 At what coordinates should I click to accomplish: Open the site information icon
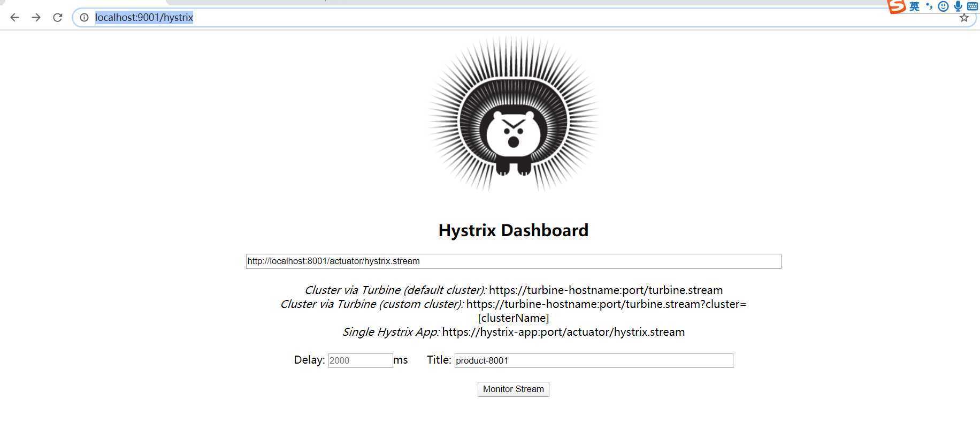pos(84,18)
